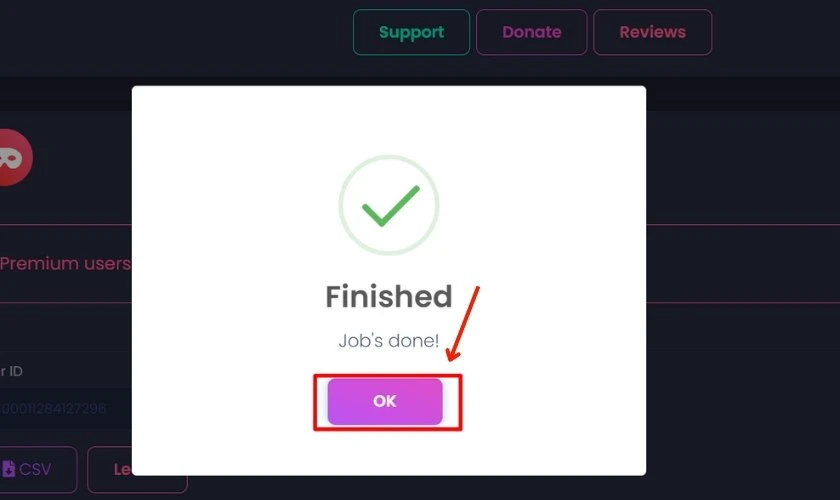Click the Finished heading text
This screenshot has height=500, width=840.
(x=389, y=296)
